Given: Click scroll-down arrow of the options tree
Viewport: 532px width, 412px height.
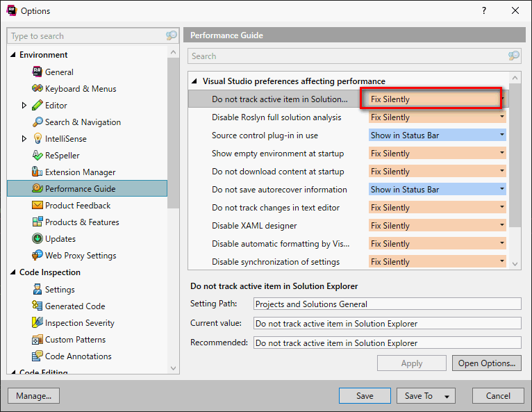Looking at the screenshot, I should [x=173, y=368].
